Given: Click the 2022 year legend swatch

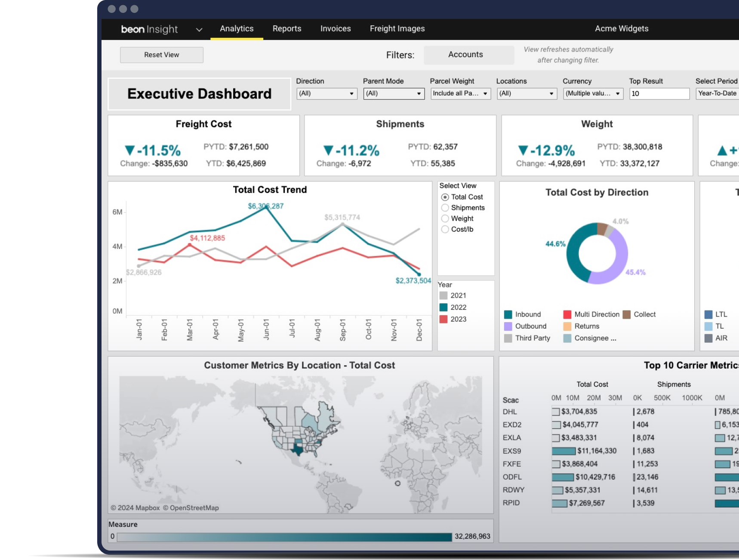Looking at the screenshot, I should [x=443, y=307].
